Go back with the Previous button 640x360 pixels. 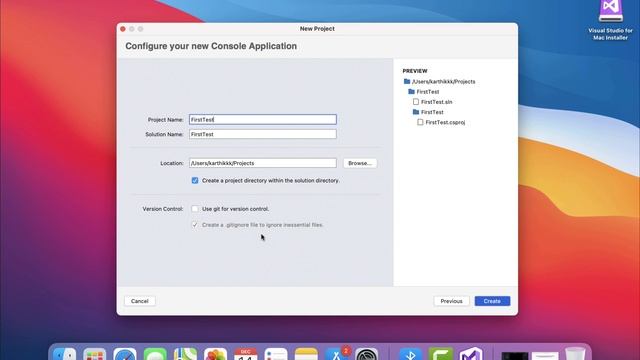[x=451, y=301]
